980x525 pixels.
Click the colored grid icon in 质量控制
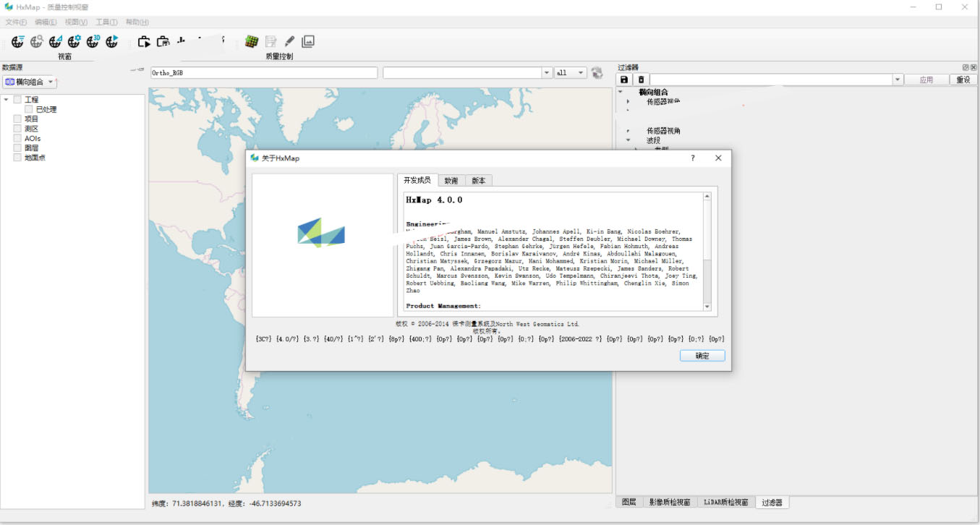click(252, 42)
